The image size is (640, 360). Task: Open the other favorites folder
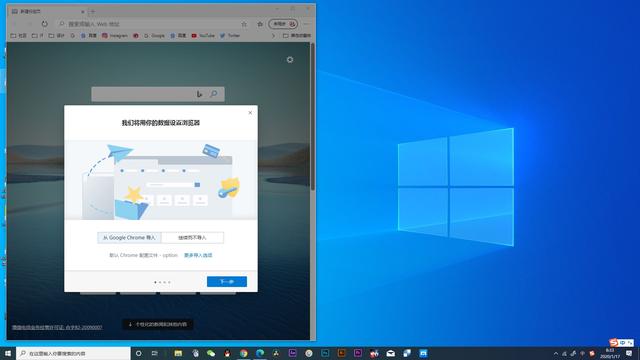[x=297, y=36]
